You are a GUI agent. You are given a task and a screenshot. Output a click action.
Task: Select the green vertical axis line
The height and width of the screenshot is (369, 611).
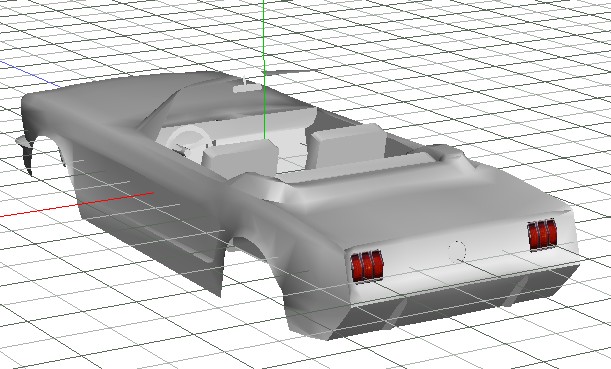(x=264, y=70)
